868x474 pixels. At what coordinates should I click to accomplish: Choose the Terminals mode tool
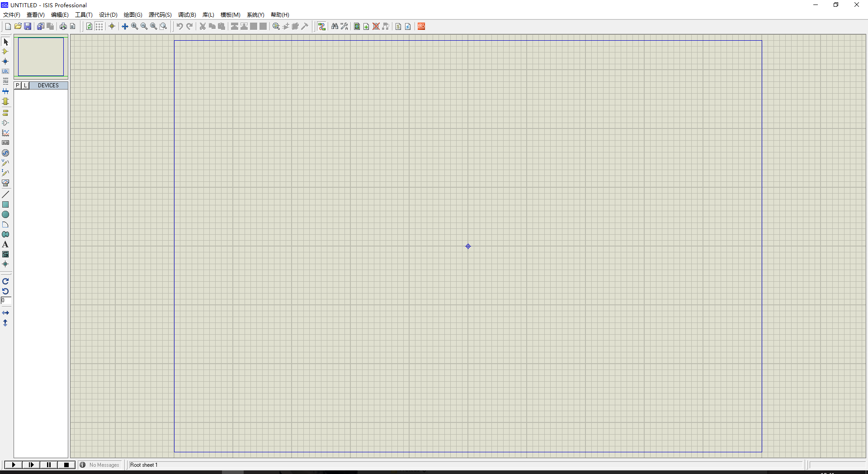tap(5, 113)
